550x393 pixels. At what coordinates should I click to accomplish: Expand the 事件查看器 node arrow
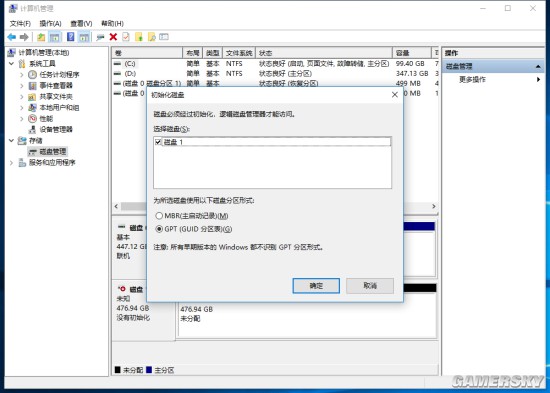(22, 85)
